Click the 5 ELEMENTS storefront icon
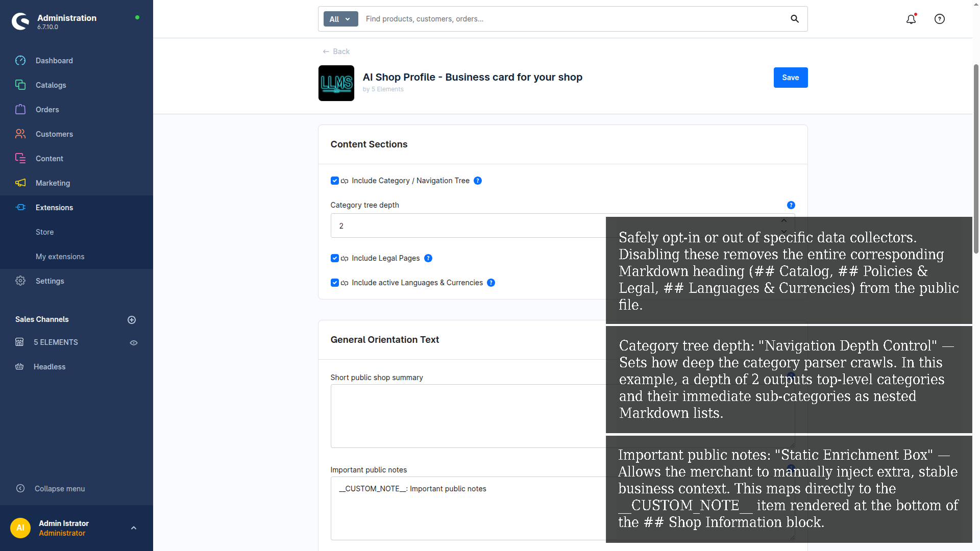Viewport: 980px width, 551px height. coord(19,342)
